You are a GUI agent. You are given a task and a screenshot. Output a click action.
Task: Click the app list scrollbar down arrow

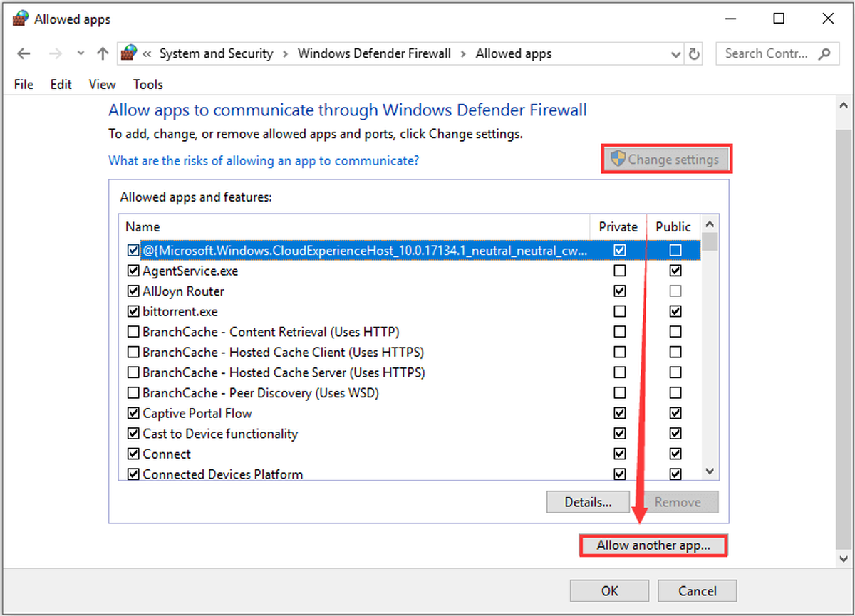[x=710, y=471]
